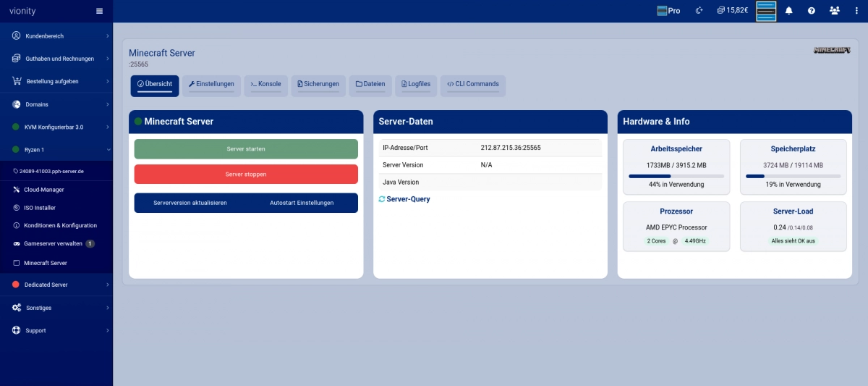Open the CLI Commands tab
868x386 pixels.
(473, 85)
